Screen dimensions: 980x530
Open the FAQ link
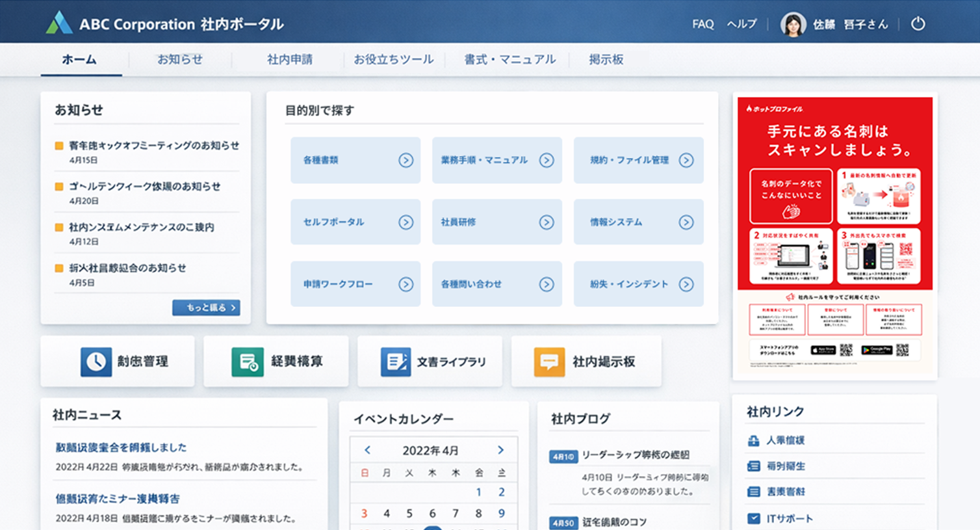pos(703,24)
